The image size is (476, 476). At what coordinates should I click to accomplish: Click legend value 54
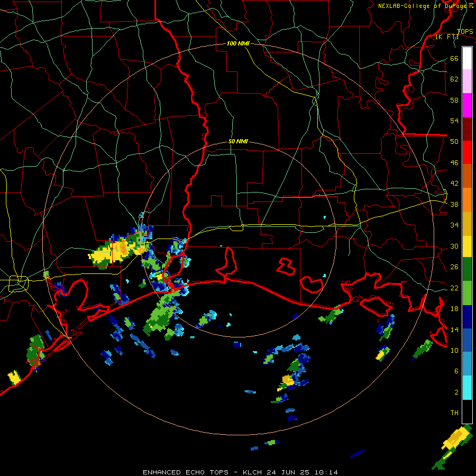click(454, 121)
